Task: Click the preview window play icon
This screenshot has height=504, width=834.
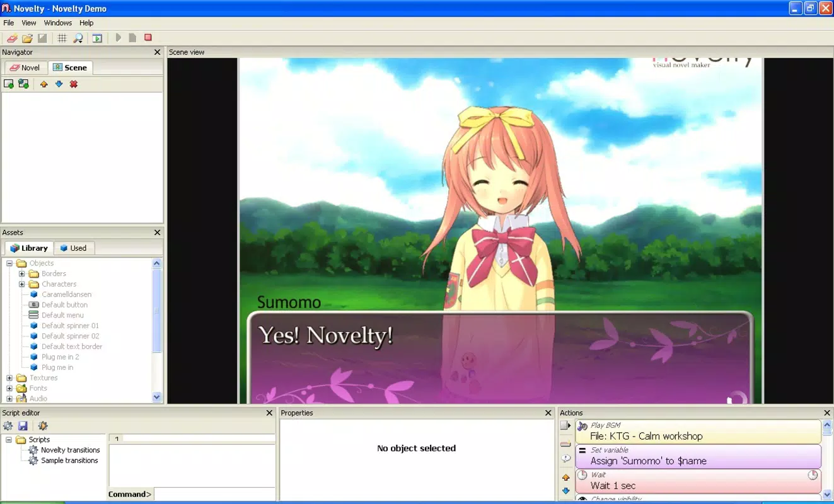Action: (x=97, y=38)
